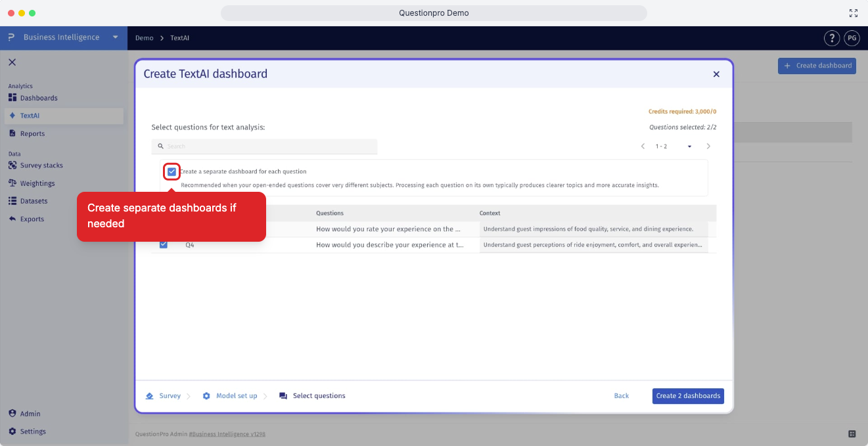Click the Datasets icon

pos(12,201)
